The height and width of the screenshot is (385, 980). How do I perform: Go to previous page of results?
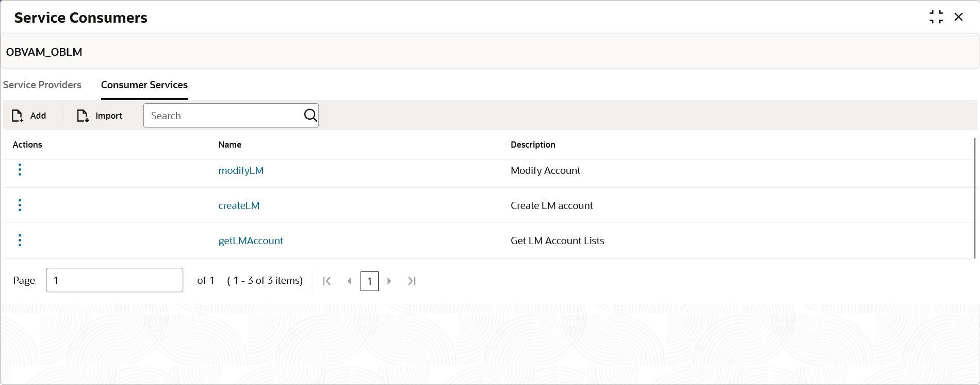tap(349, 281)
